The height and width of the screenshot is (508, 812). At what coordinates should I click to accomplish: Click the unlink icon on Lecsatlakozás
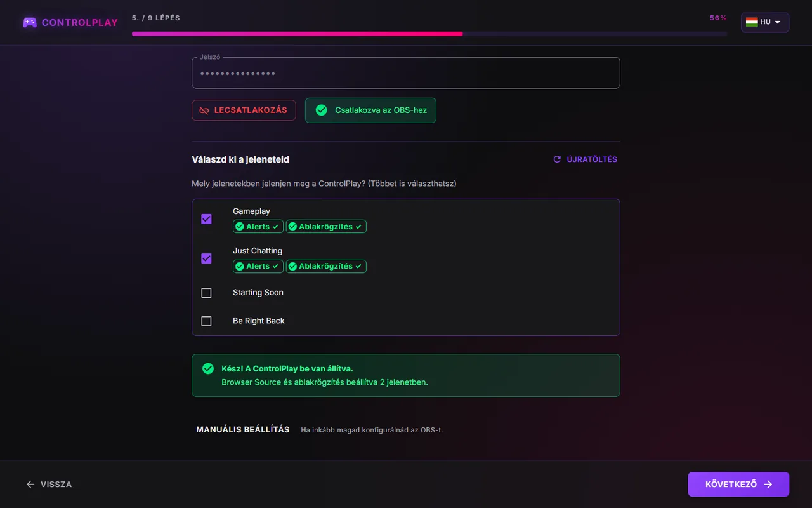pos(204,110)
